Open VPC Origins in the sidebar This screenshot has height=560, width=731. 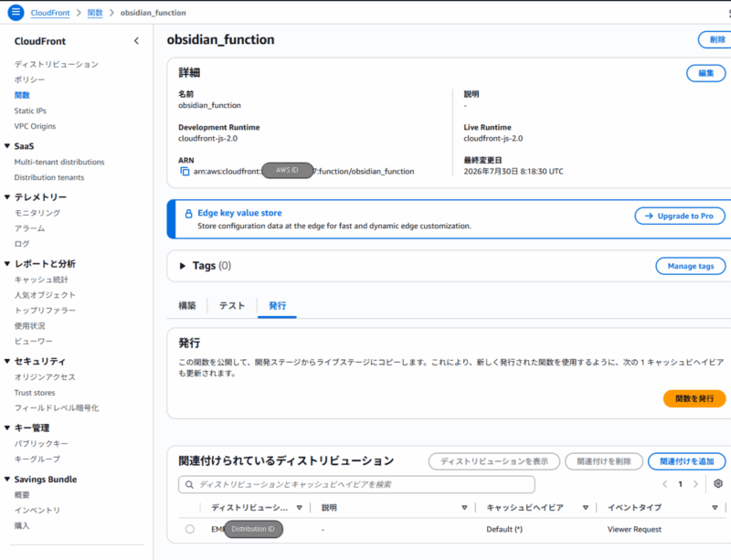(35, 126)
